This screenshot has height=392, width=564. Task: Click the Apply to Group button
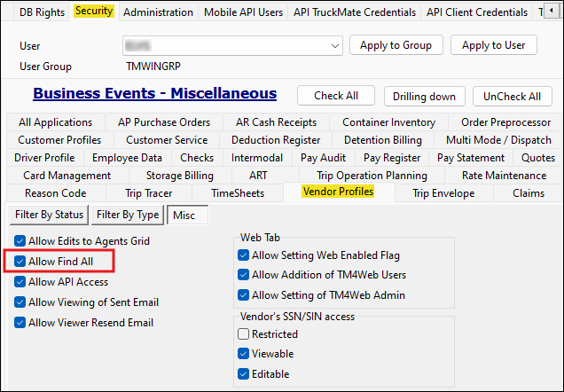pos(396,45)
